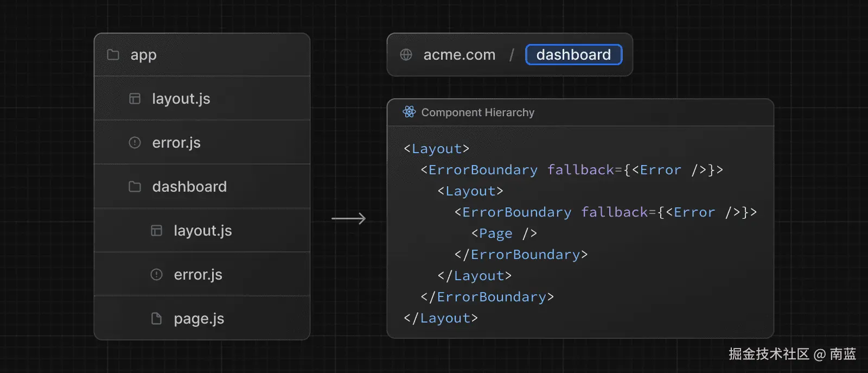This screenshot has width=868, height=373.
Task: Click the root layout.js layout icon
Action: pos(135,99)
